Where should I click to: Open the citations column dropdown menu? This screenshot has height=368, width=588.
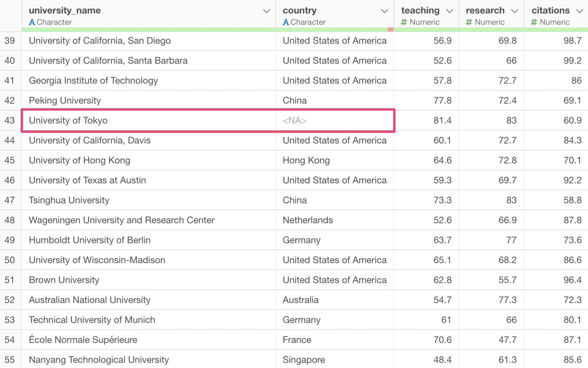[580, 11]
